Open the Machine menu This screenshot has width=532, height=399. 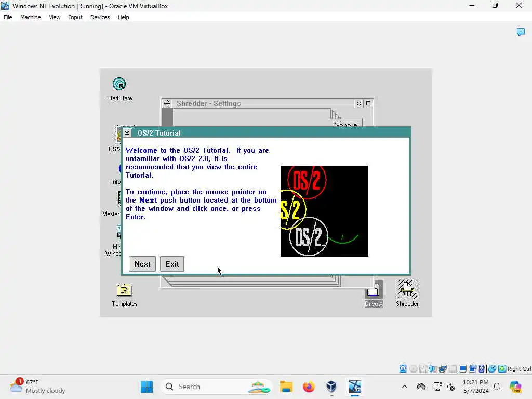point(30,17)
